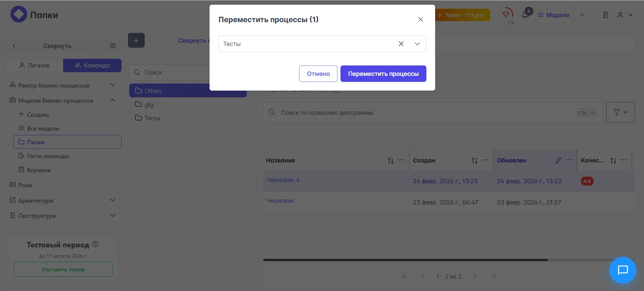Open the filter dropdown next to search
The width and height of the screenshot is (644, 291).
[x=620, y=112]
